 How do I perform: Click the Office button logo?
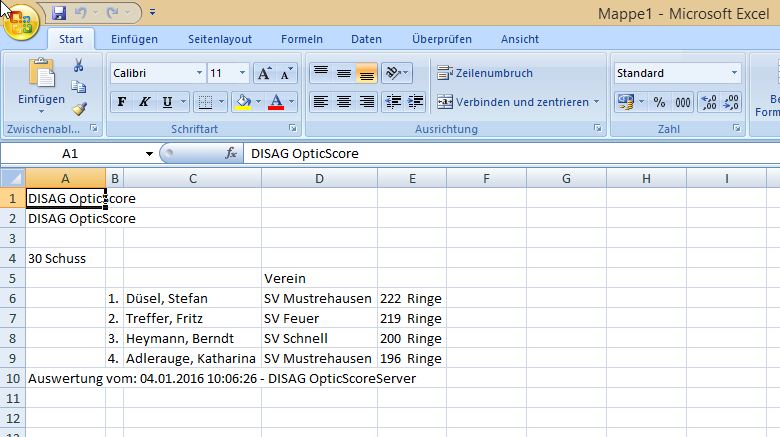pyautogui.click(x=21, y=22)
